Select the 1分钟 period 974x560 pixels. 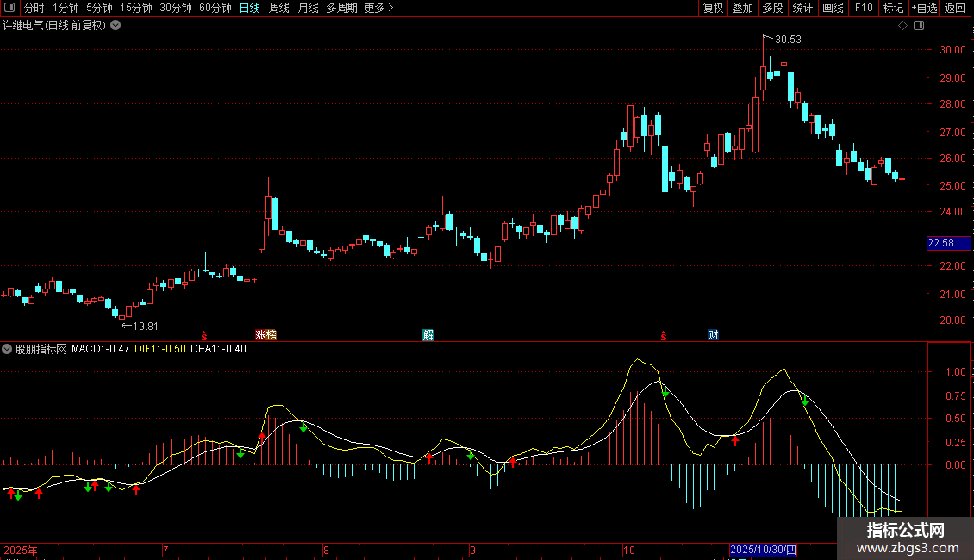[66, 8]
